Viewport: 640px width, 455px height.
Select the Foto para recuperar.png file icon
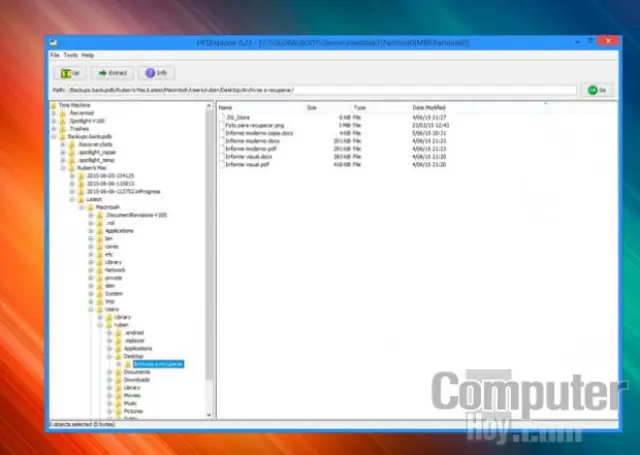(222, 124)
